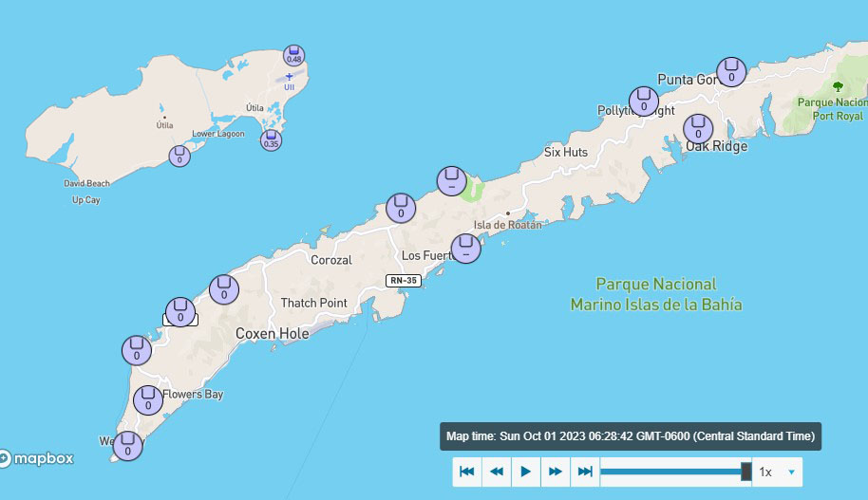
Task: Jump to the end of the timeline
Action: pos(585,471)
